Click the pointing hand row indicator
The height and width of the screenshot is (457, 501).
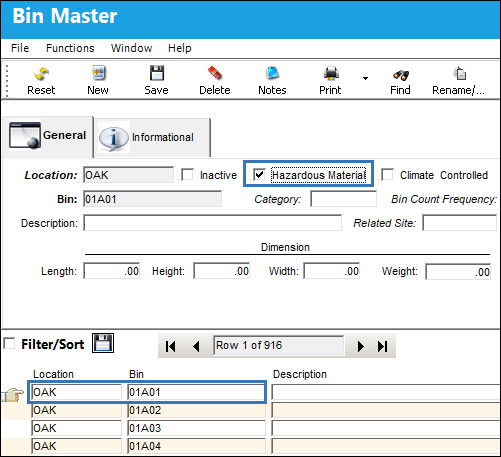(x=13, y=395)
